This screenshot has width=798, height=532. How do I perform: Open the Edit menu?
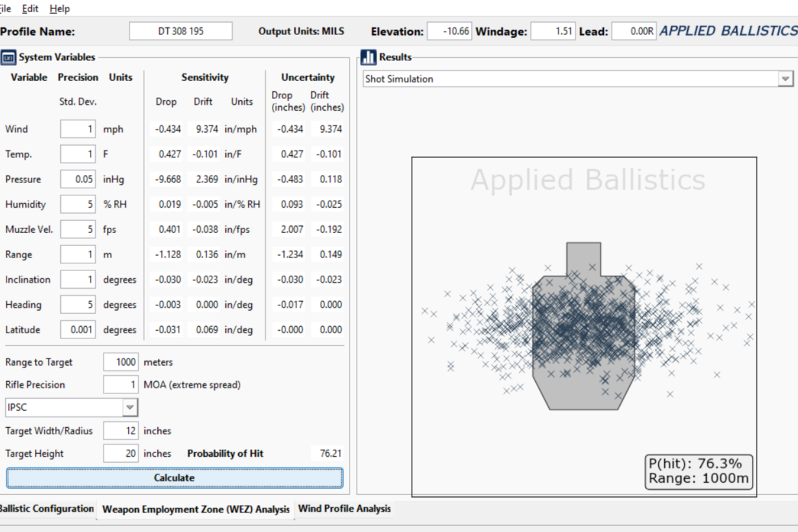coord(30,9)
